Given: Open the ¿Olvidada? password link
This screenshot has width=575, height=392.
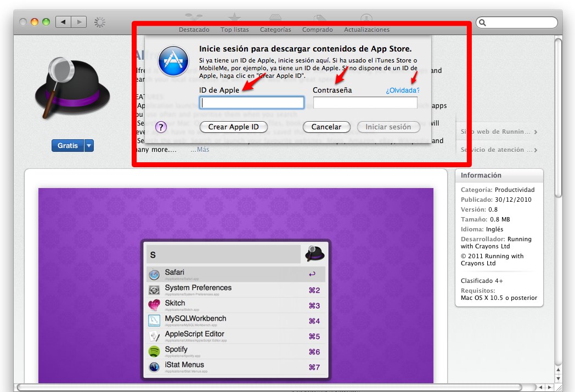Looking at the screenshot, I should [402, 90].
